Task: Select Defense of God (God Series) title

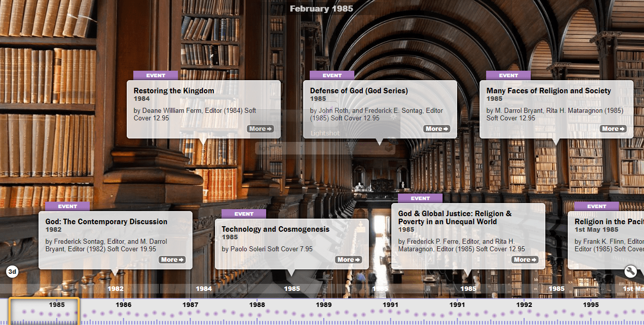Action: point(359,91)
